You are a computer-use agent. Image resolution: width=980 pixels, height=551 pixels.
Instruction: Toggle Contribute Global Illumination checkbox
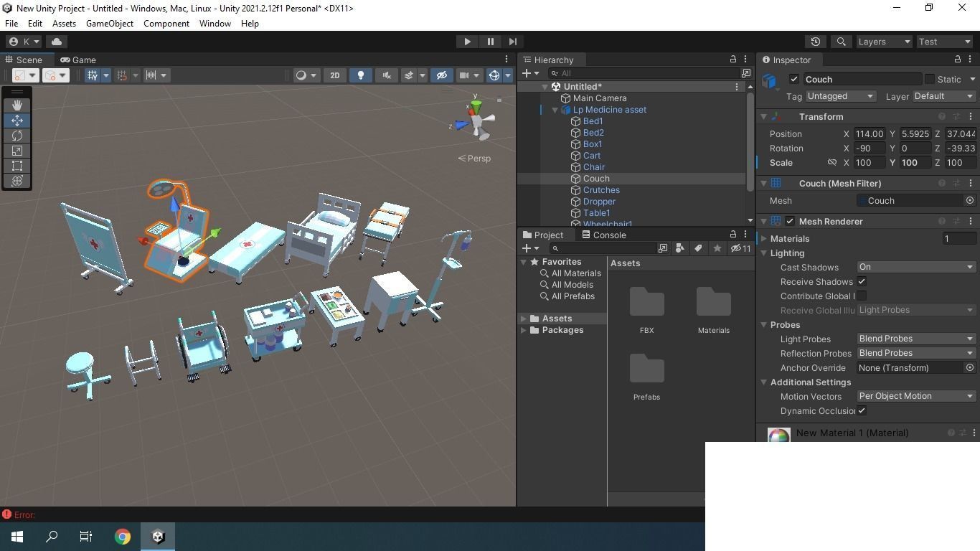[862, 296]
